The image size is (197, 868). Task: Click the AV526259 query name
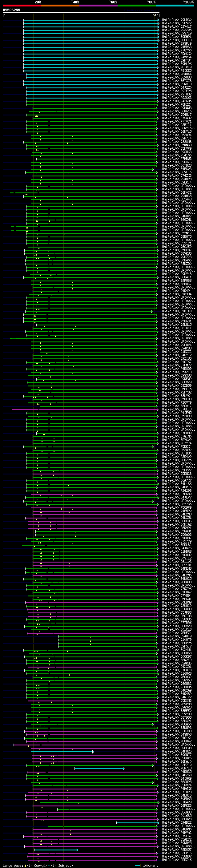tap(11, 10)
